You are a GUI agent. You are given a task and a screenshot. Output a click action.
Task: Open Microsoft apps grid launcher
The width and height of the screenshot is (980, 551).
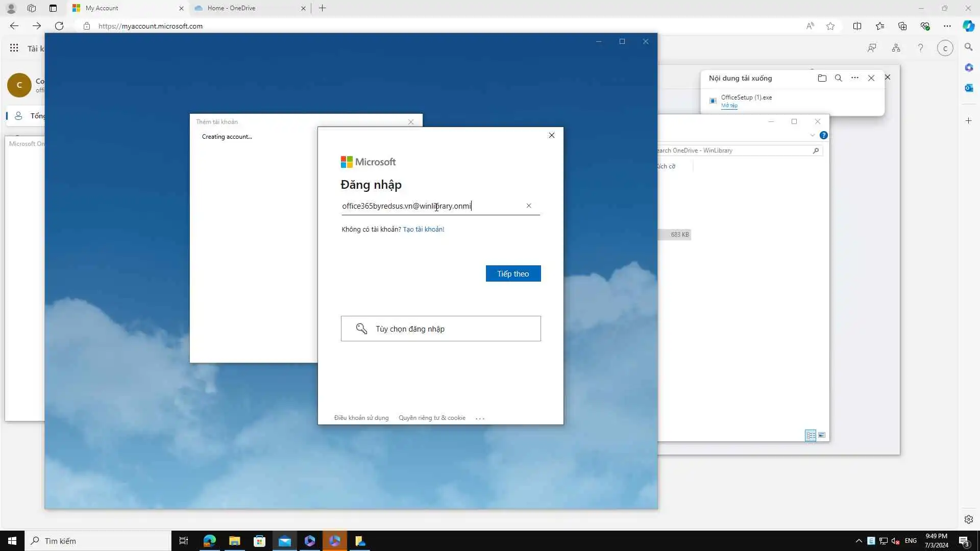tap(14, 48)
